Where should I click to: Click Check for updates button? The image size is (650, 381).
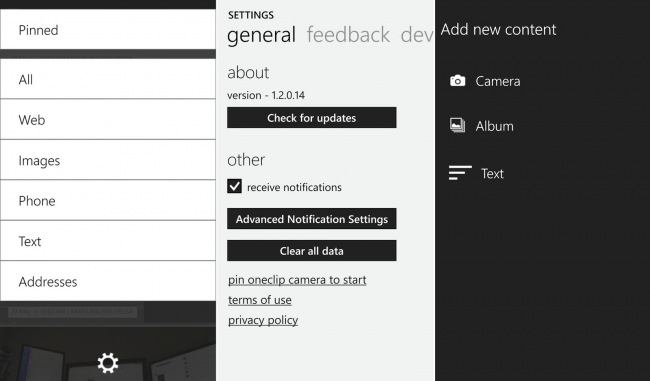pos(312,118)
